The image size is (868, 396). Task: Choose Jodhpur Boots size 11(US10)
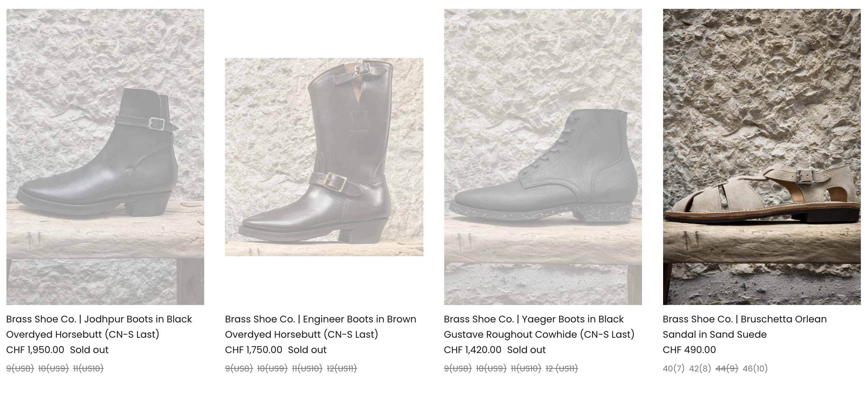88,368
